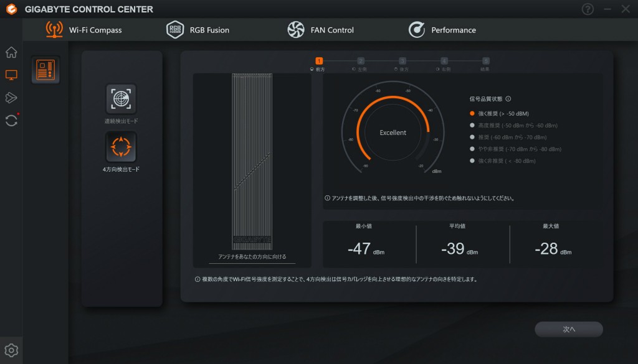Image resolution: width=638 pixels, height=364 pixels.
Task: Click the maximum value -28 dBm
Action: click(553, 249)
